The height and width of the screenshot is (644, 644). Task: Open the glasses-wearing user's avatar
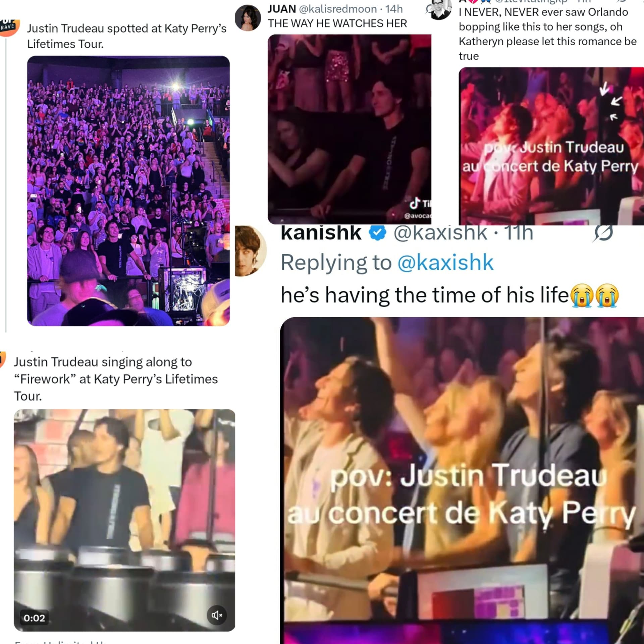tap(441, 10)
